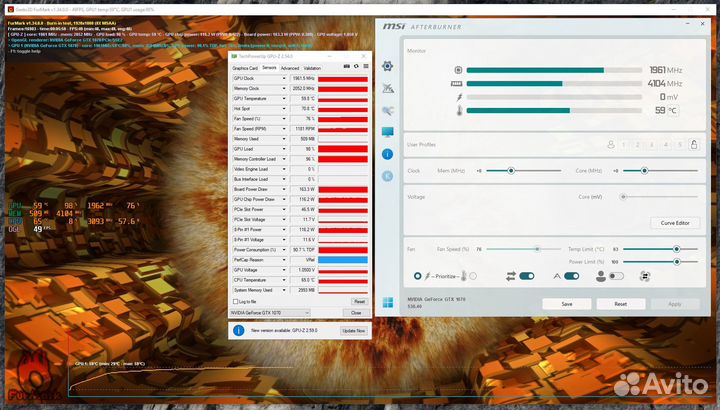Click the fan sync icon in Afterburner
720x410 pixels.
pos(645,276)
